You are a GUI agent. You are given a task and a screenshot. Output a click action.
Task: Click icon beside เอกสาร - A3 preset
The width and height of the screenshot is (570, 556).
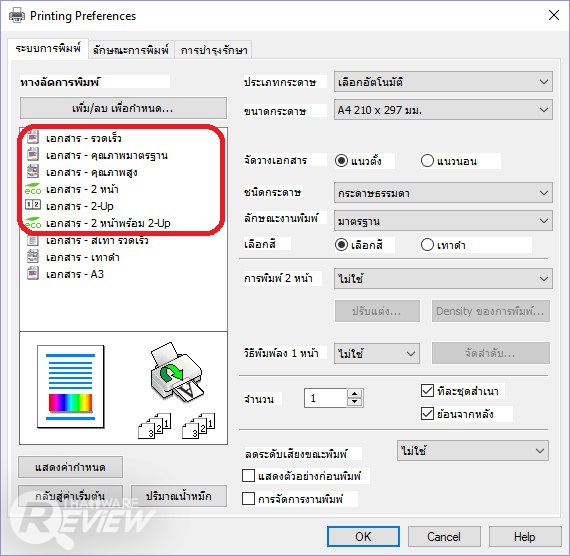[x=33, y=273]
